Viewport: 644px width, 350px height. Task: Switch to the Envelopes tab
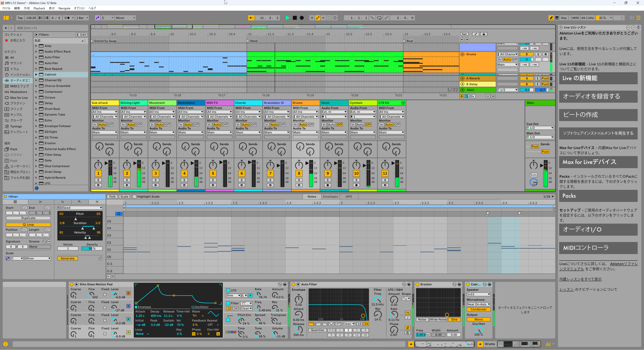[330, 196]
